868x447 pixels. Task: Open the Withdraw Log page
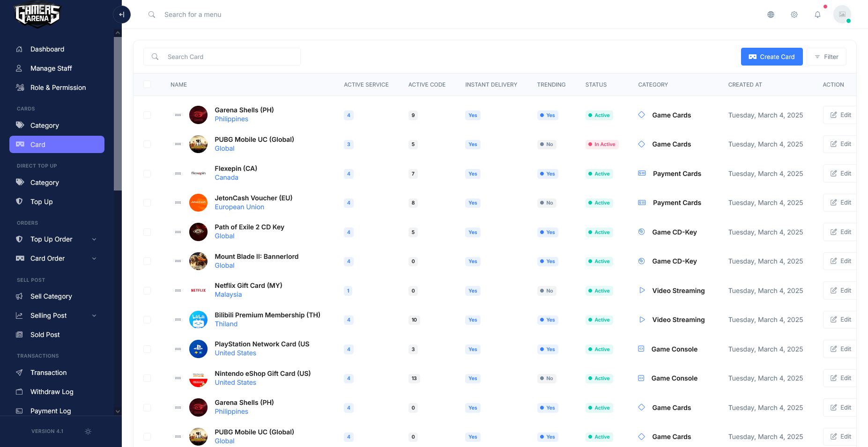tap(57, 392)
